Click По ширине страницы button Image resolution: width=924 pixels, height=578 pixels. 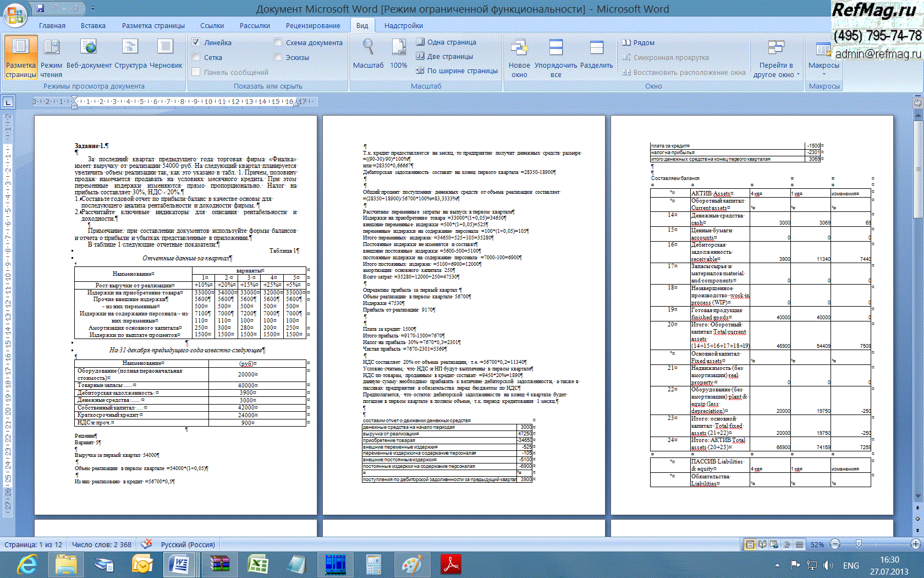457,70
